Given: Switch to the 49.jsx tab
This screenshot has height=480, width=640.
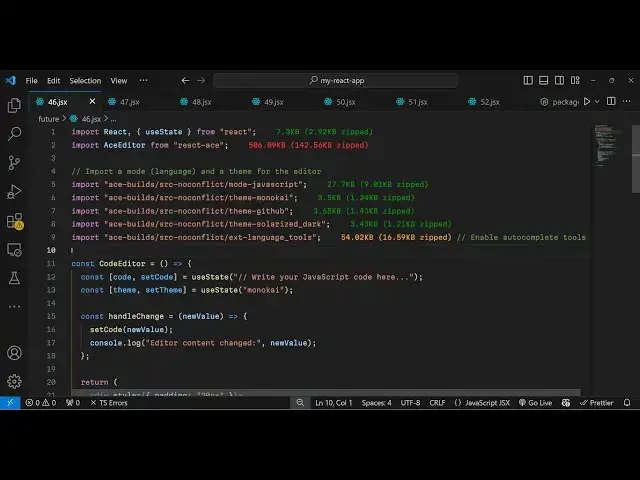Looking at the screenshot, I should tap(273, 102).
